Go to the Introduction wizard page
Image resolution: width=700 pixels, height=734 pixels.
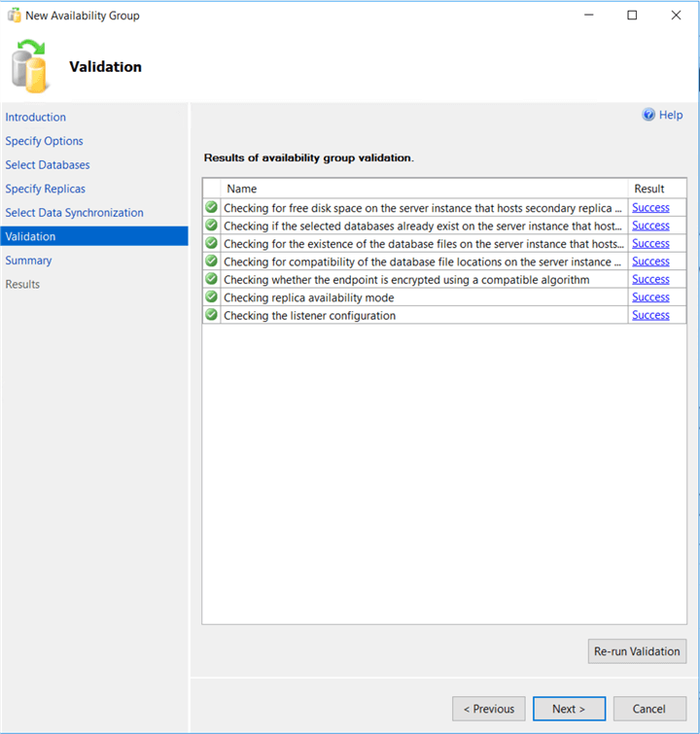[36, 117]
